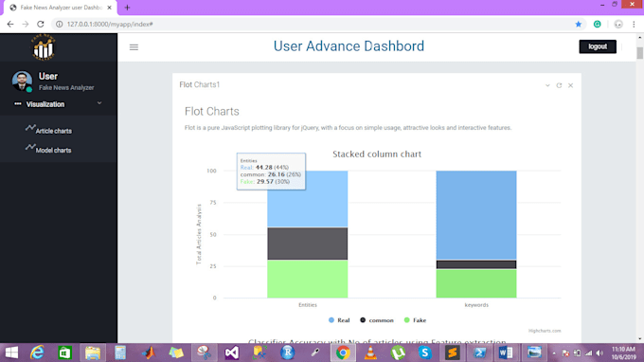Click the Grammarly extension icon
The width and height of the screenshot is (644, 362).
598,25
